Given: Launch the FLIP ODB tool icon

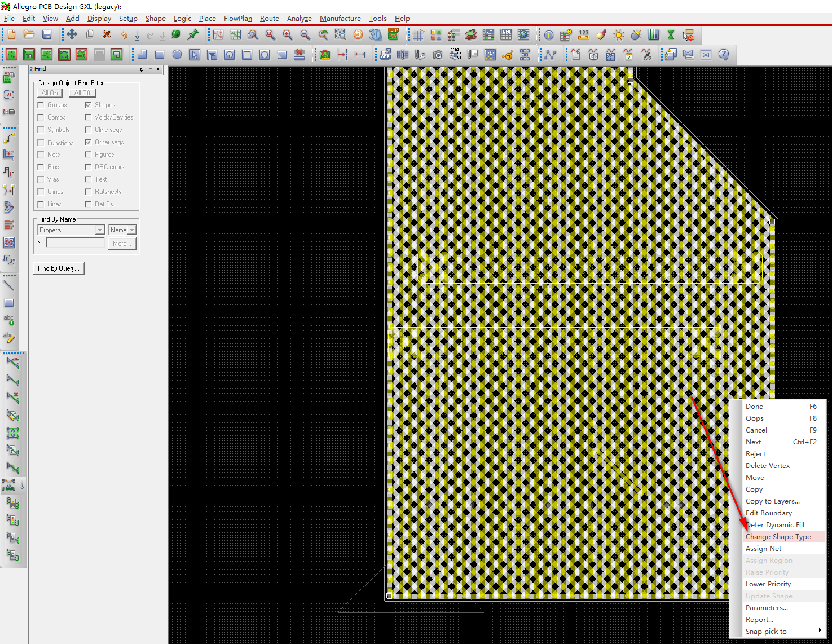Looking at the screenshot, I should (x=393, y=34).
